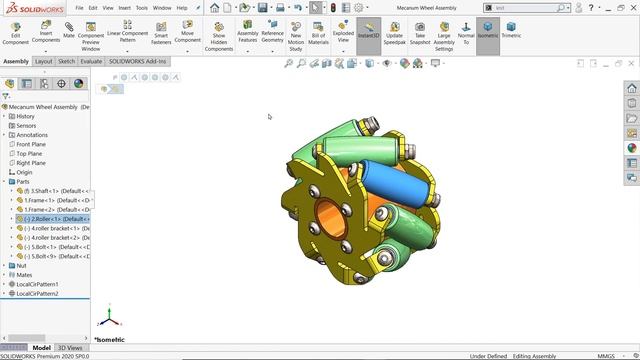The width and height of the screenshot is (640, 360).
Task: Open Large Assembly Settings
Action: (444, 37)
